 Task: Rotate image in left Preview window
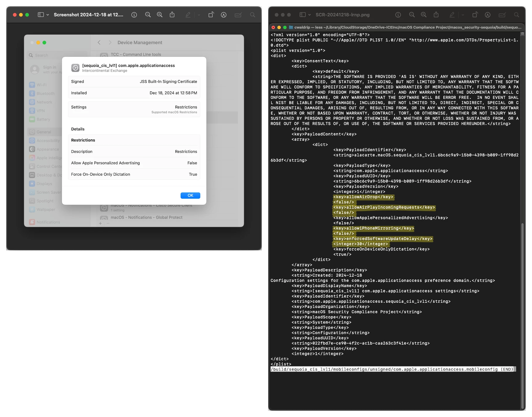(x=211, y=15)
